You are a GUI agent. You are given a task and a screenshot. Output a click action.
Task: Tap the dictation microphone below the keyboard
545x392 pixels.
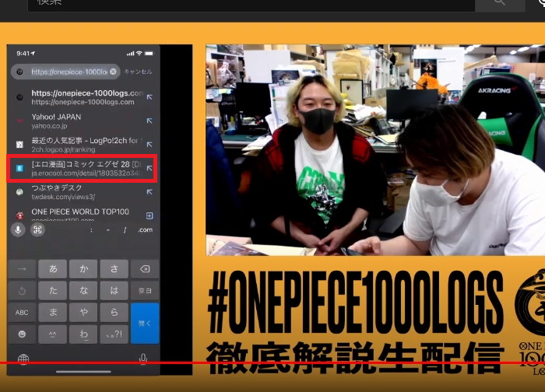[142, 359]
